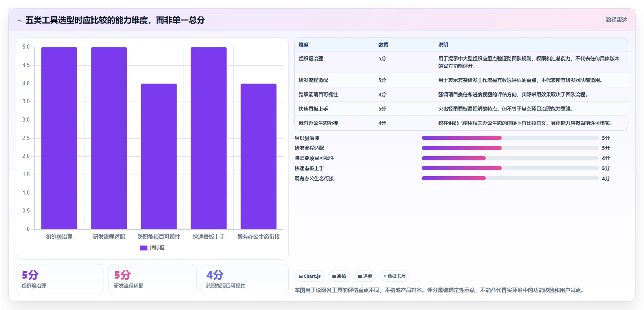Click the 既有办公生态衔接 progress bar
644x310 pixels.
510,178
